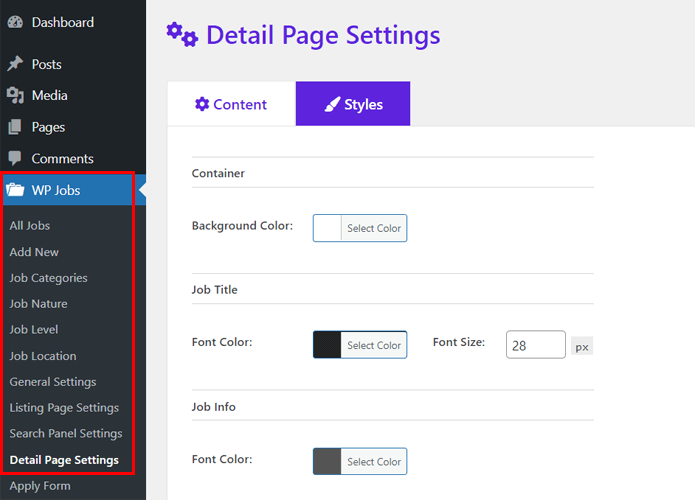Click Add New under WP Jobs
Image resolution: width=695 pixels, height=500 pixels.
(34, 252)
